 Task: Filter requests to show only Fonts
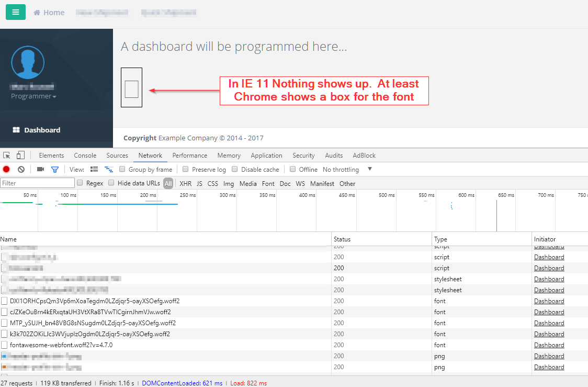pos(268,183)
